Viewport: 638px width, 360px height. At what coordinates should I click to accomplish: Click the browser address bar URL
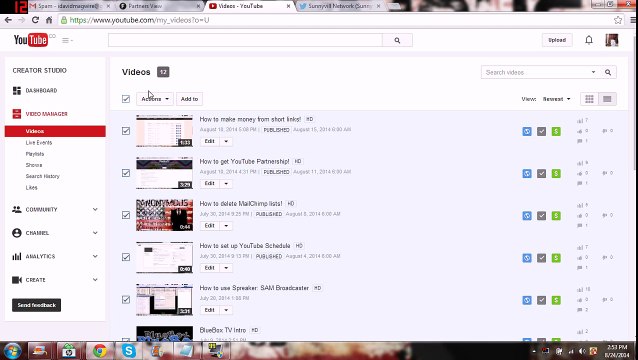click(139, 20)
